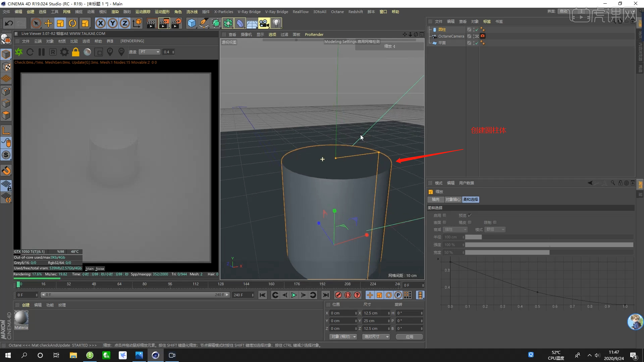Screen dimensions: 644x362
Task: Click the 强度 strength slider bar
Action: point(549,245)
